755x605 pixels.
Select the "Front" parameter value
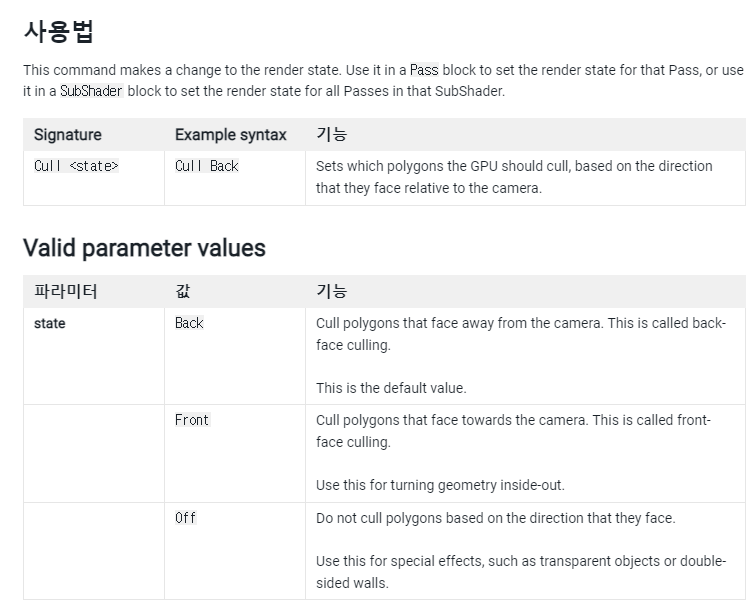(192, 420)
